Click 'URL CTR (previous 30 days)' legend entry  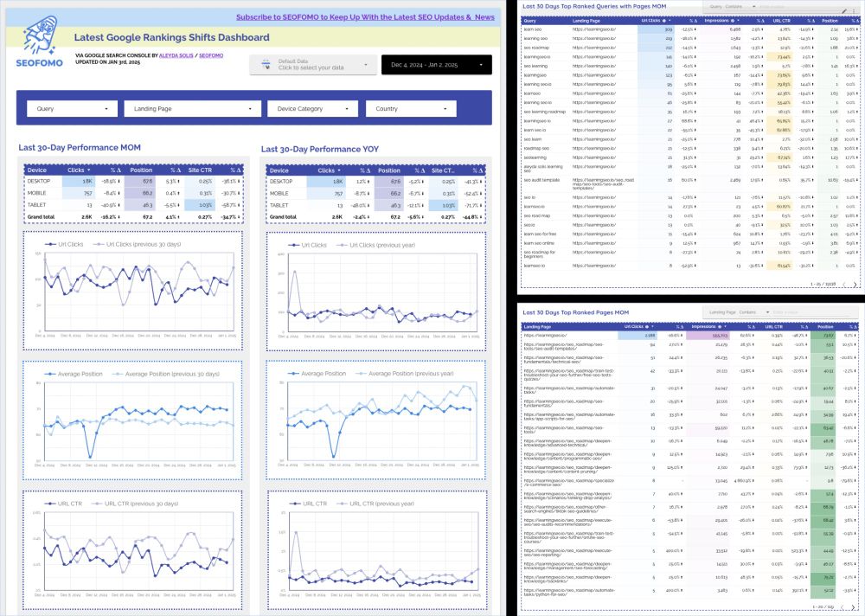pyautogui.click(x=135, y=504)
